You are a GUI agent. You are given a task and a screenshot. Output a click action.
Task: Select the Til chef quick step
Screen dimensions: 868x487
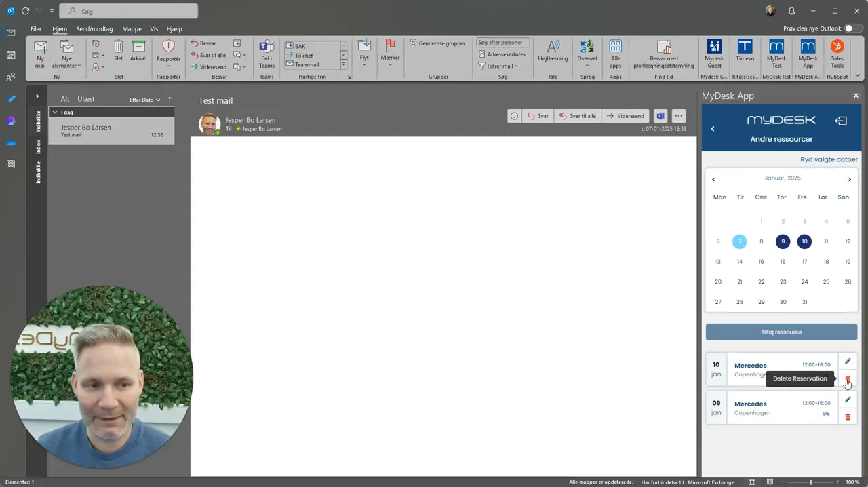point(311,55)
